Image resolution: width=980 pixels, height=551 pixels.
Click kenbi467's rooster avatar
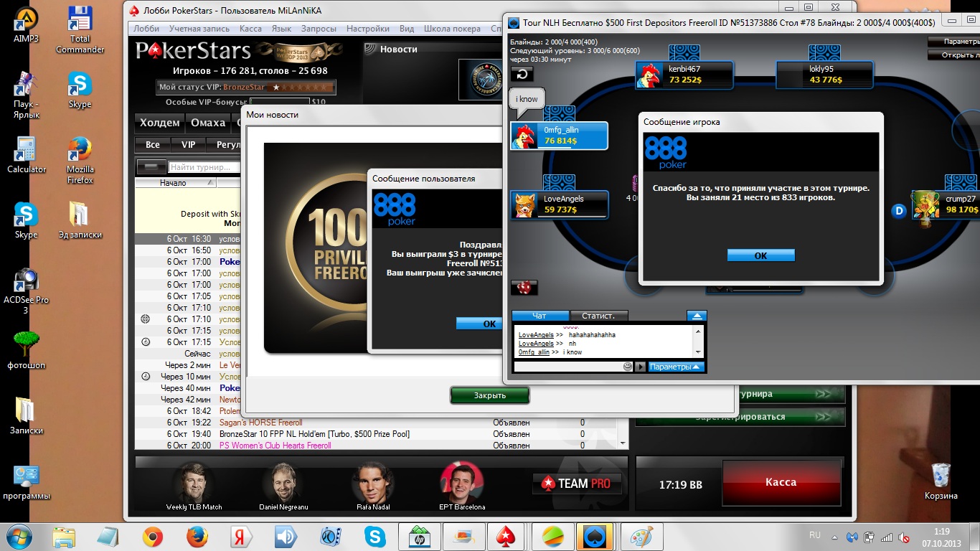tap(649, 75)
